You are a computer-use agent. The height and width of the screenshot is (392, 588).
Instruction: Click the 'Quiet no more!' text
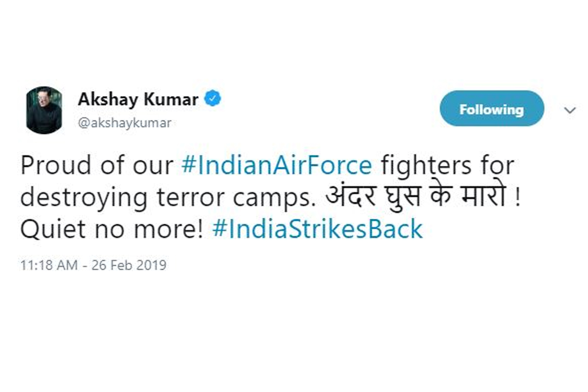pos(112,229)
